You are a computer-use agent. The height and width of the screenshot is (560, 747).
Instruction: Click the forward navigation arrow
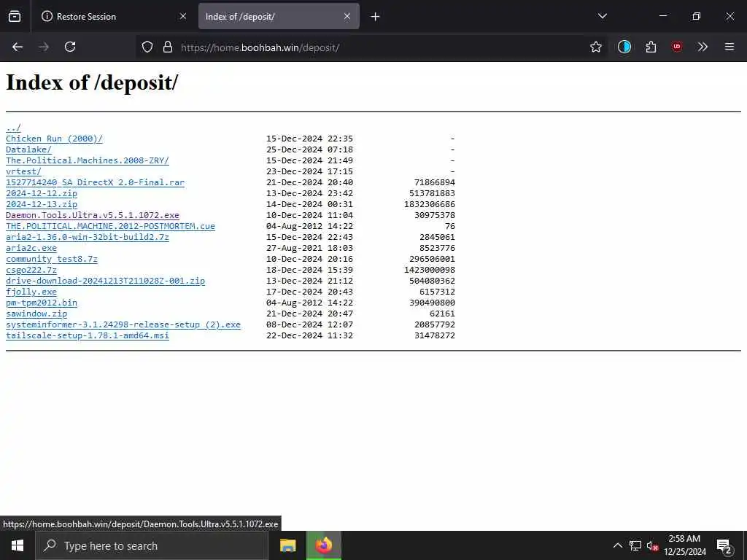click(x=44, y=47)
